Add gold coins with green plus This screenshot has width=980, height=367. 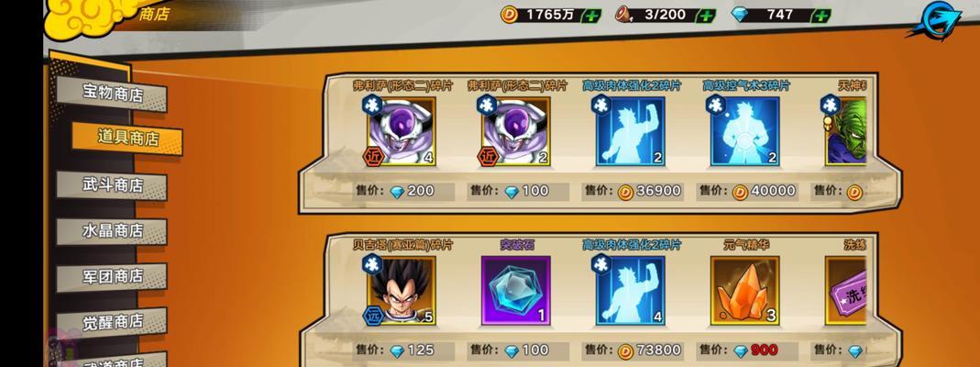pyautogui.click(x=592, y=15)
